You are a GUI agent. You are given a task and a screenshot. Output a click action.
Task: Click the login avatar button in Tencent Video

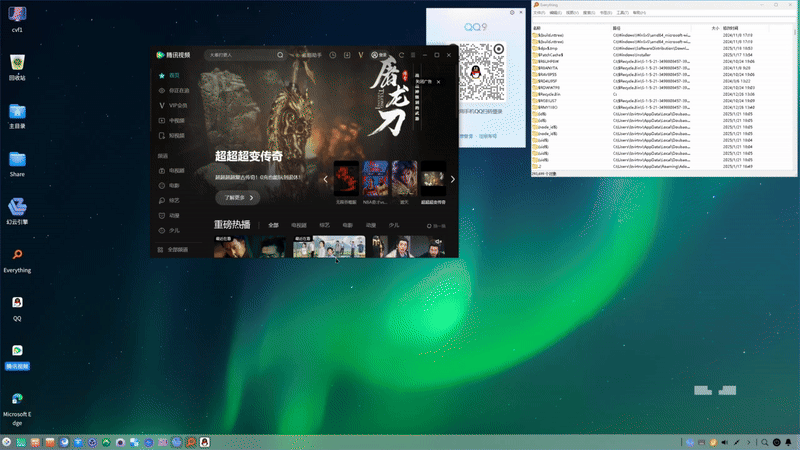379,55
